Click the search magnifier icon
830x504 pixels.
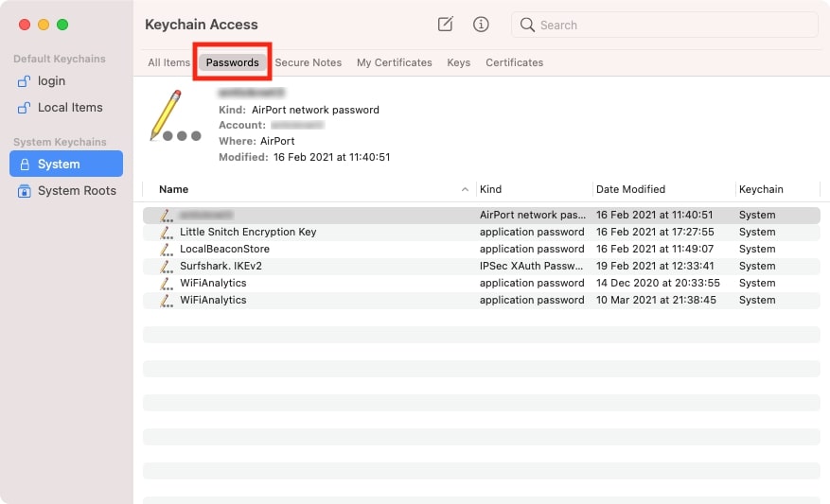point(527,25)
